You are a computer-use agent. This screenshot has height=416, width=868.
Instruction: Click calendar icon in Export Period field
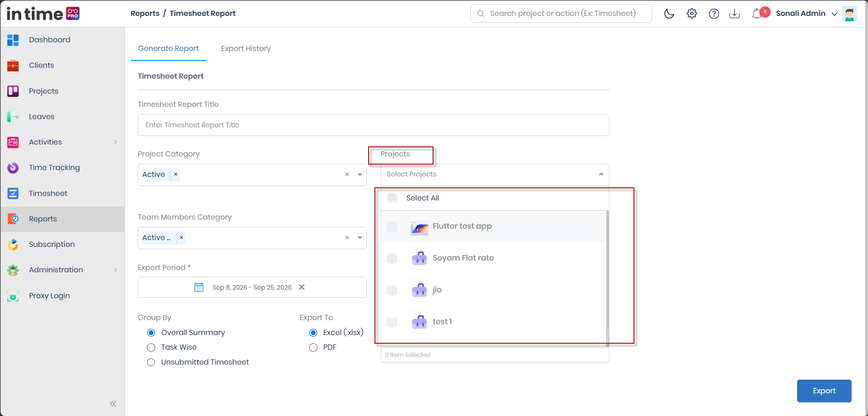199,287
